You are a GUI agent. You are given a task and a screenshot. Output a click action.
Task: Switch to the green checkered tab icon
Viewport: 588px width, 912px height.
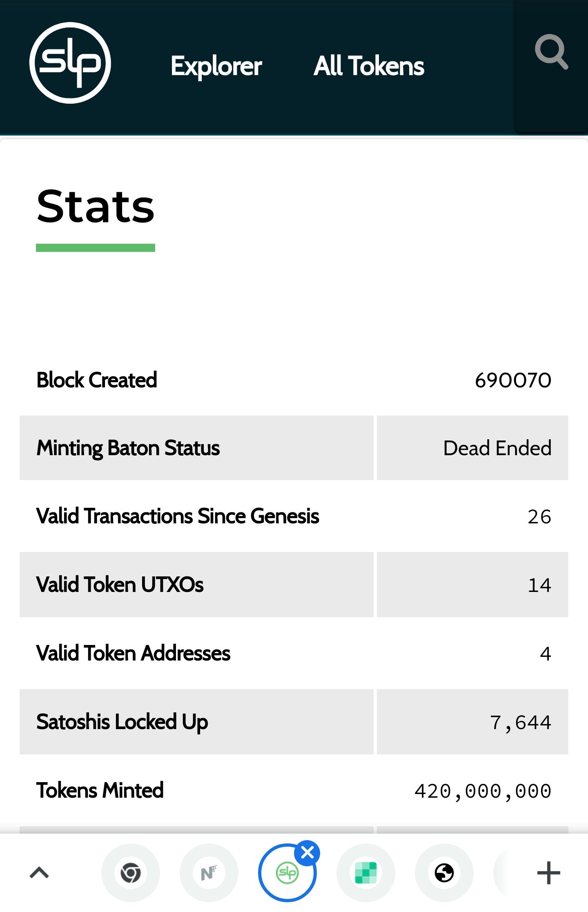click(x=366, y=873)
